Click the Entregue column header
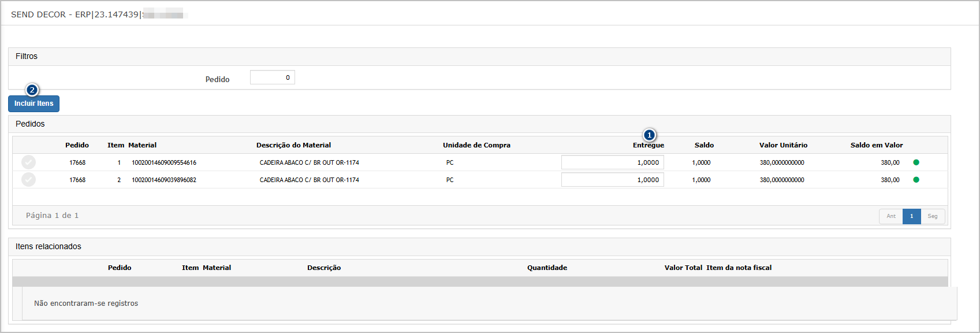The width and height of the screenshot is (980, 333). coord(649,145)
